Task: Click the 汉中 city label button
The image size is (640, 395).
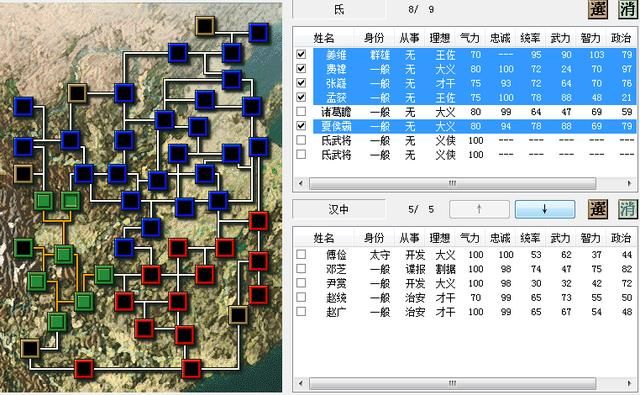Action: [339, 209]
